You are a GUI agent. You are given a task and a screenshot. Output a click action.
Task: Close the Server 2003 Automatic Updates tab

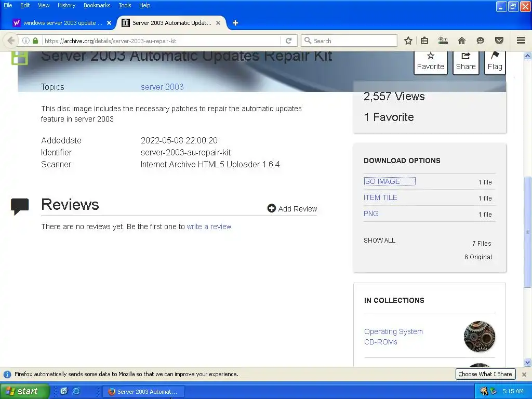(x=218, y=23)
